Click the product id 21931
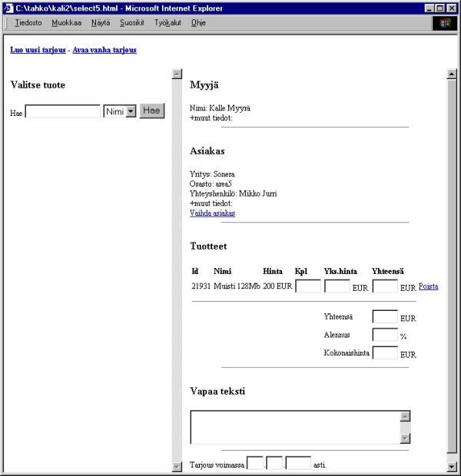The width and height of the screenshot is (461, 476). (201, 286)
